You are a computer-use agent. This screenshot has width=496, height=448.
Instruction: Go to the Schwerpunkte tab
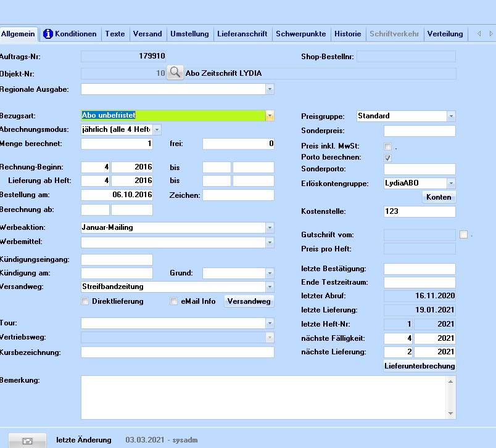(x=301, y=34)
